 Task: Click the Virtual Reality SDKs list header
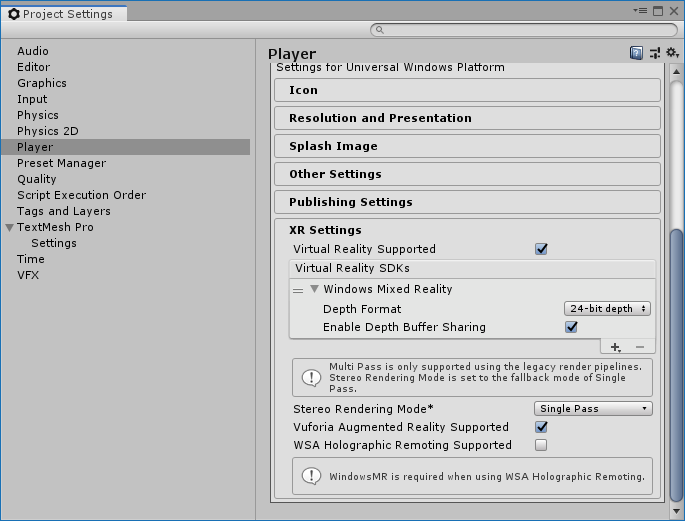point(472,268)
